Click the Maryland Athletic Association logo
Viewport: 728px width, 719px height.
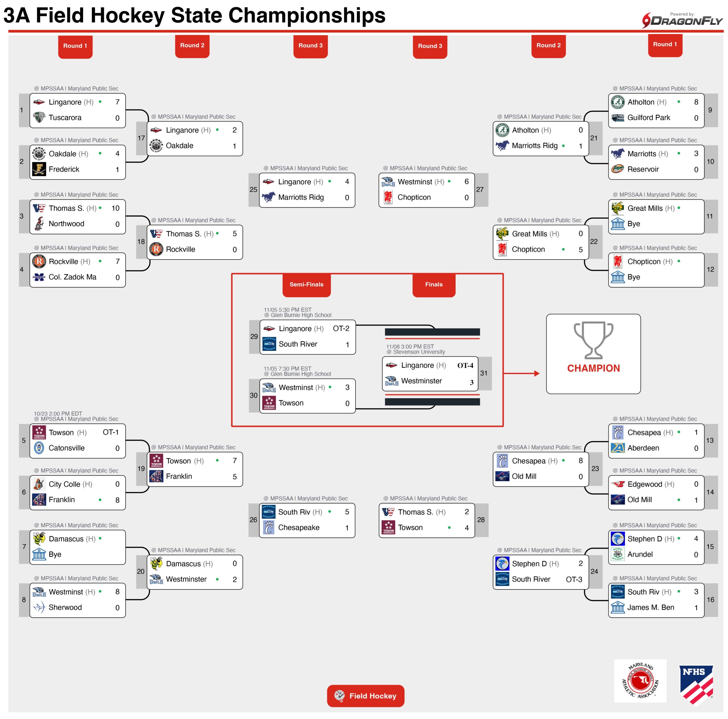coord(640,681)
